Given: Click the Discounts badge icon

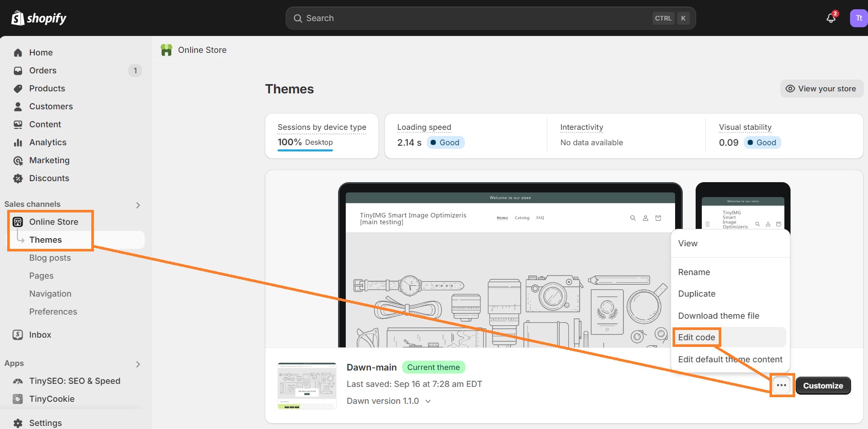Looking at the screenshot, I should 18,178.
